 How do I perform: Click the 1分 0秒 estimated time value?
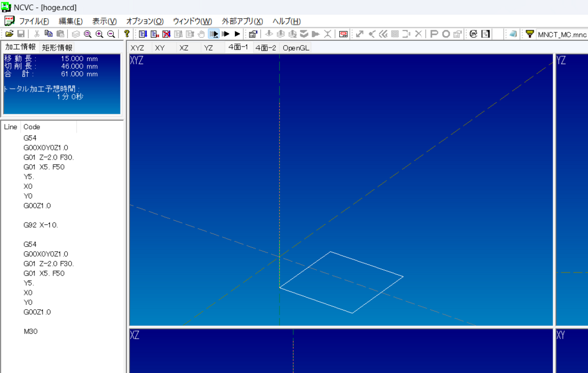69,96
